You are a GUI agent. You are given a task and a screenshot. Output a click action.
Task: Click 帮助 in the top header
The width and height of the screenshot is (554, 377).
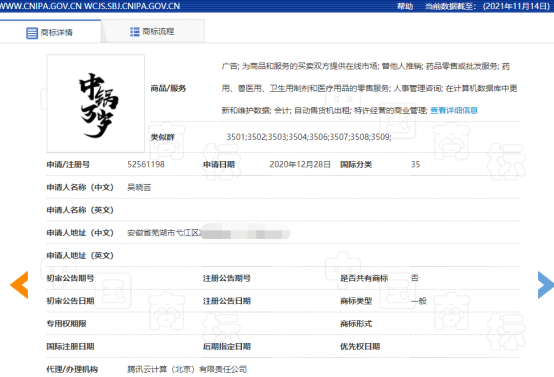click(405, 6)
